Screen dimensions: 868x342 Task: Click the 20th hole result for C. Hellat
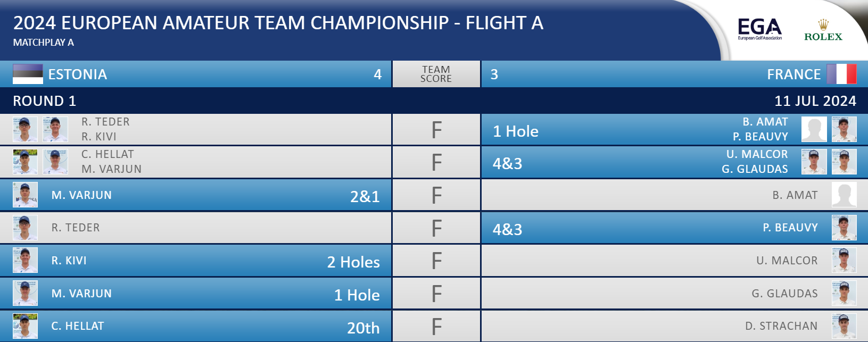coord(363,328)
